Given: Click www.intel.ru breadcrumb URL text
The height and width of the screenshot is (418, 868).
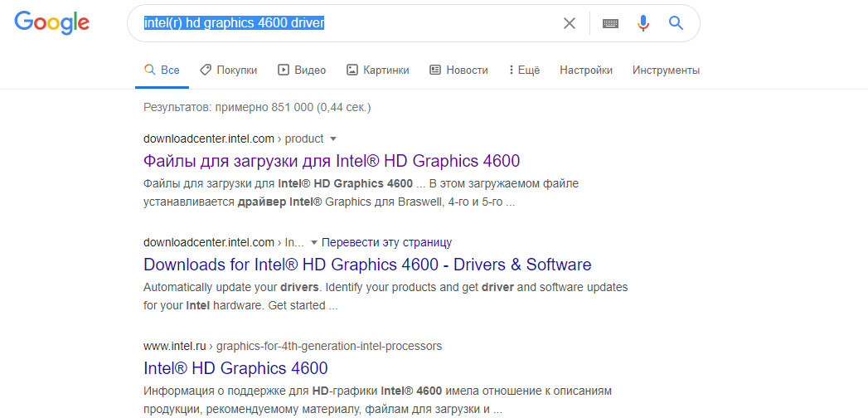Looking at the screenshot, I should pos(175,347).
